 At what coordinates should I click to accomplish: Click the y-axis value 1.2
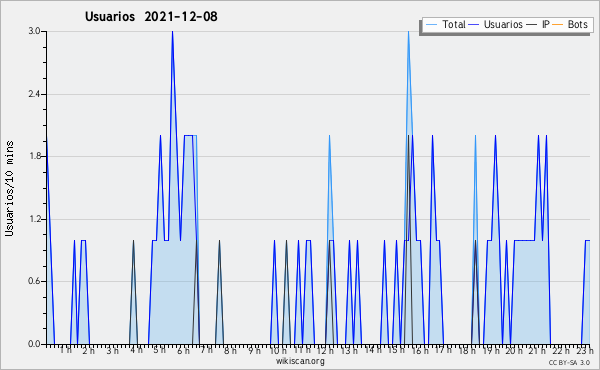point(34,219)
